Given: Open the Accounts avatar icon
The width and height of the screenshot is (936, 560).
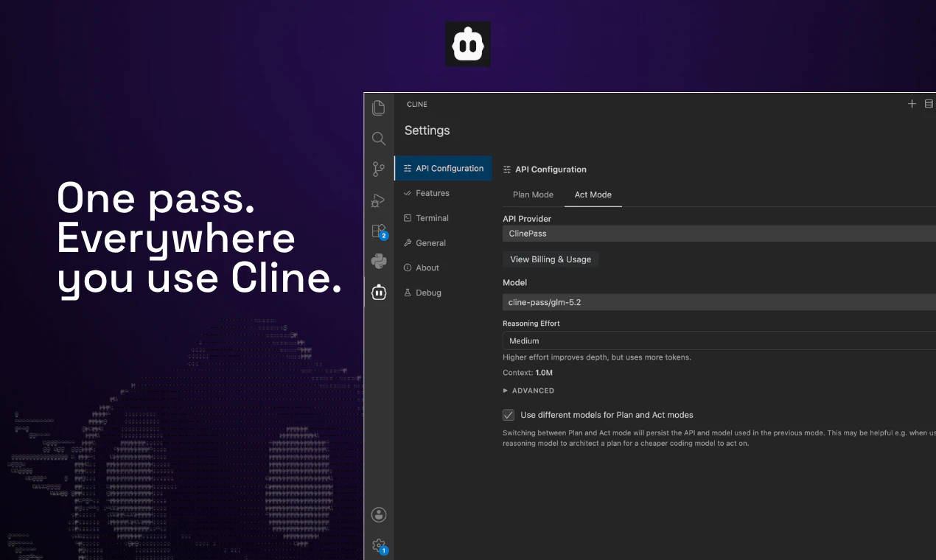Looking at the screenshot, I should point(379,514).
